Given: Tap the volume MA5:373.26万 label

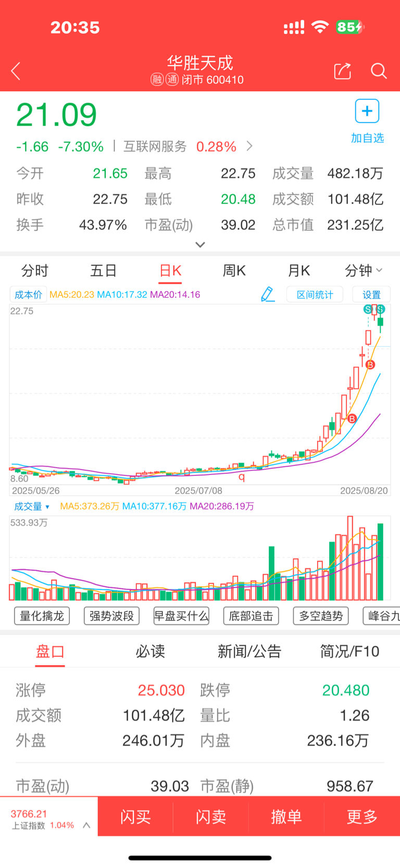Looking at the screenshot, I should [90, 506].
